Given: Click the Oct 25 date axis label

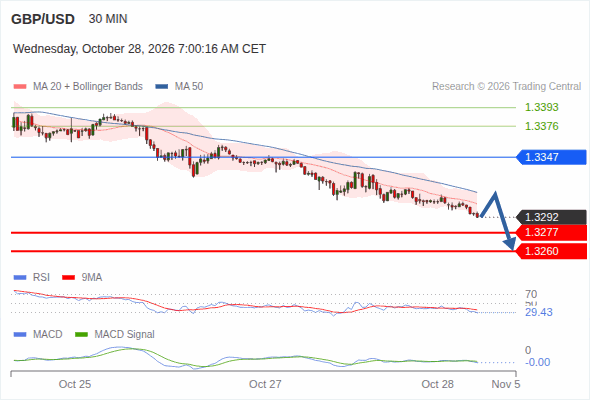Looking at the screenshot, I should tap(75, 384).
